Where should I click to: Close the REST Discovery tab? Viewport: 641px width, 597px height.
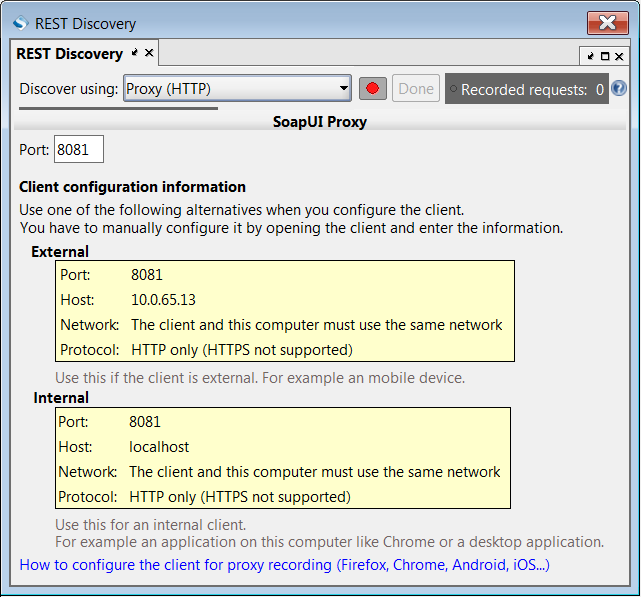coord(149,53)
